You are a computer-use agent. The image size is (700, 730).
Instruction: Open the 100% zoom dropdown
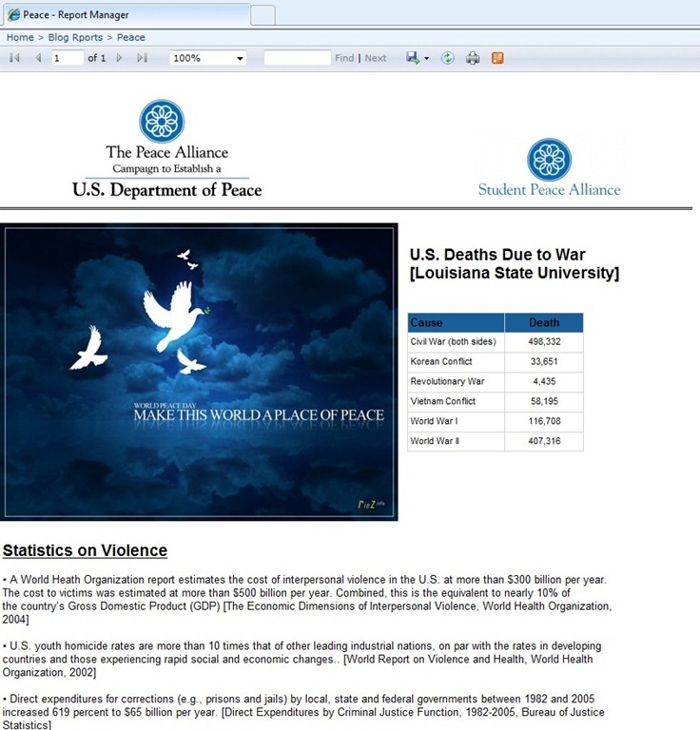(207, 58)
